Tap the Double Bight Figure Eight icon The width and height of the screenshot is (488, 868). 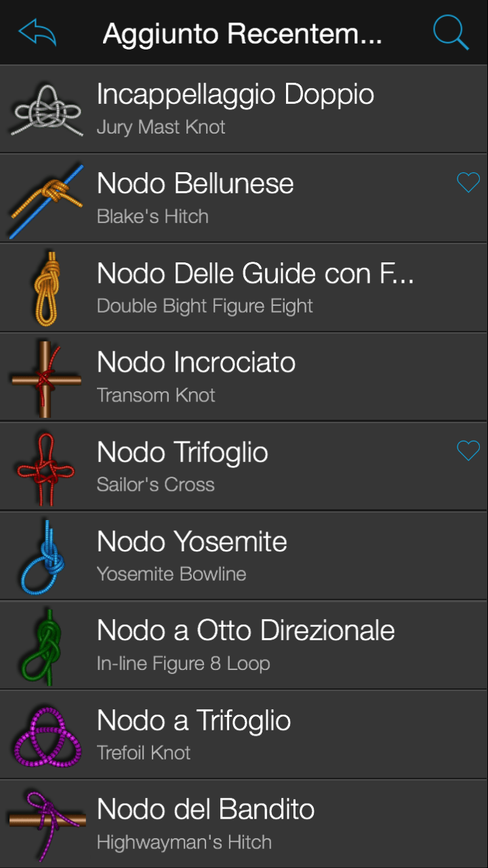[x=46, y=288]
